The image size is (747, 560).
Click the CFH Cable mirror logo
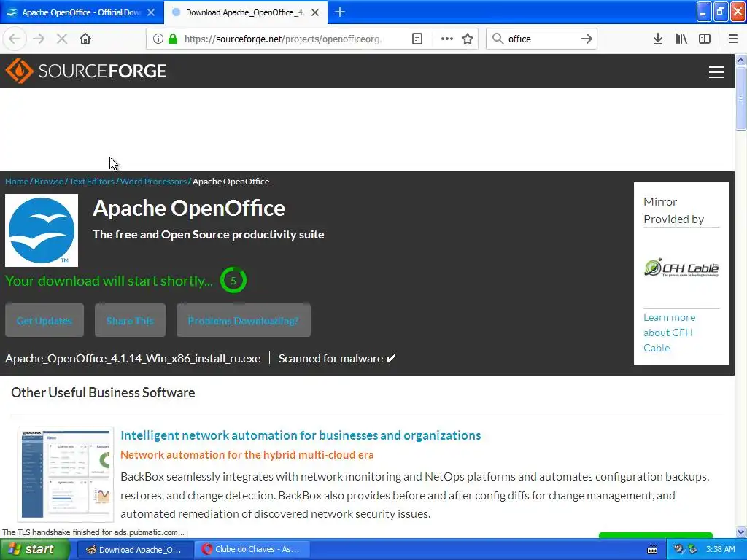pyautogui.click(x=681, y=268)
